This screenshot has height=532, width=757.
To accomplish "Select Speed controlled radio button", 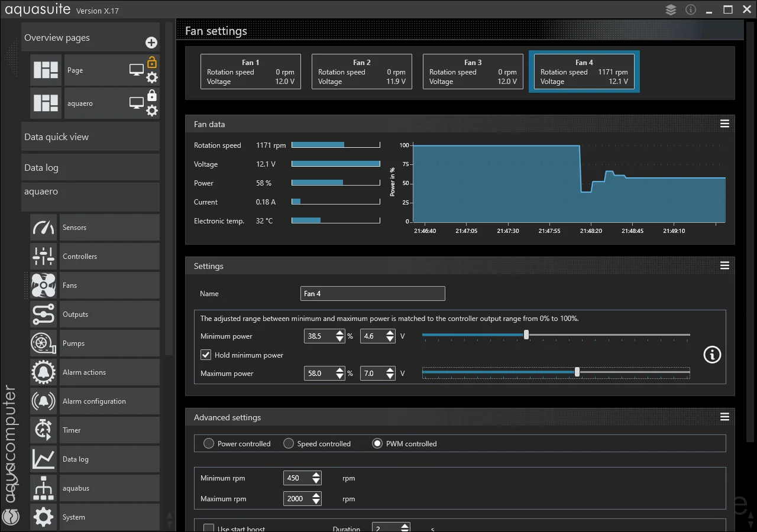I will pos(289,443).
